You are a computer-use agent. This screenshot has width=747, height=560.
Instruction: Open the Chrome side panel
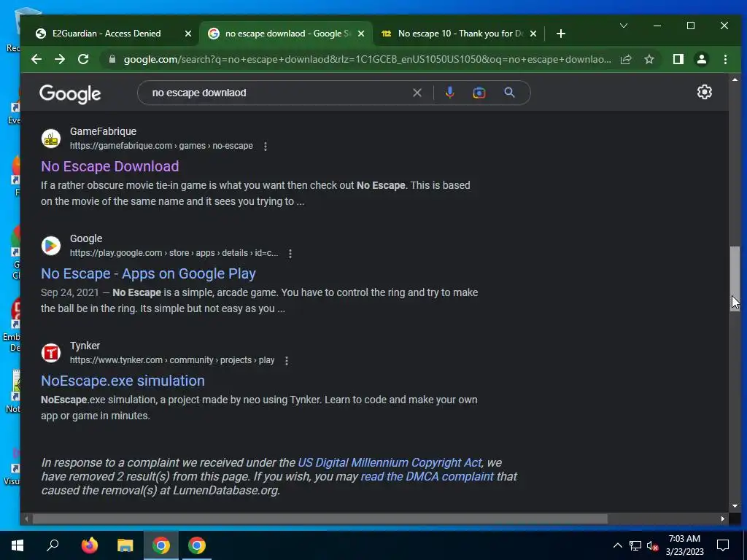coord(678,59)
